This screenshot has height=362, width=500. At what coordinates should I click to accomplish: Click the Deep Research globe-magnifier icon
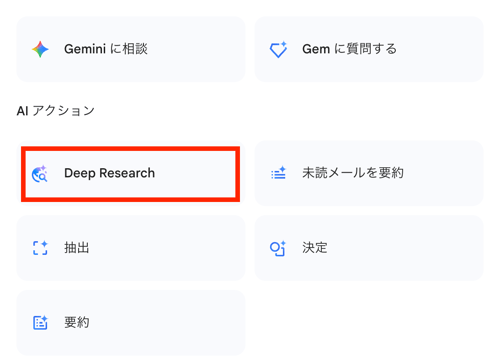coord(40,174)
